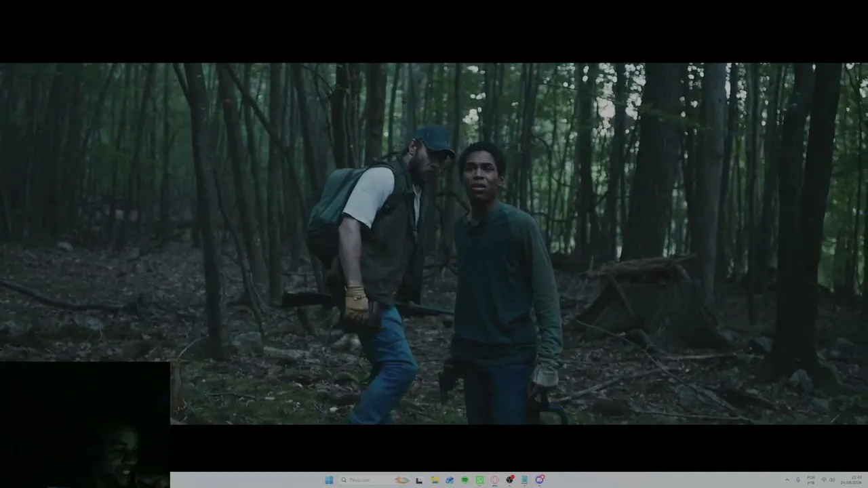Open File Explorer from the taskbar
868x488 pixels.
(x=435, y=480)
